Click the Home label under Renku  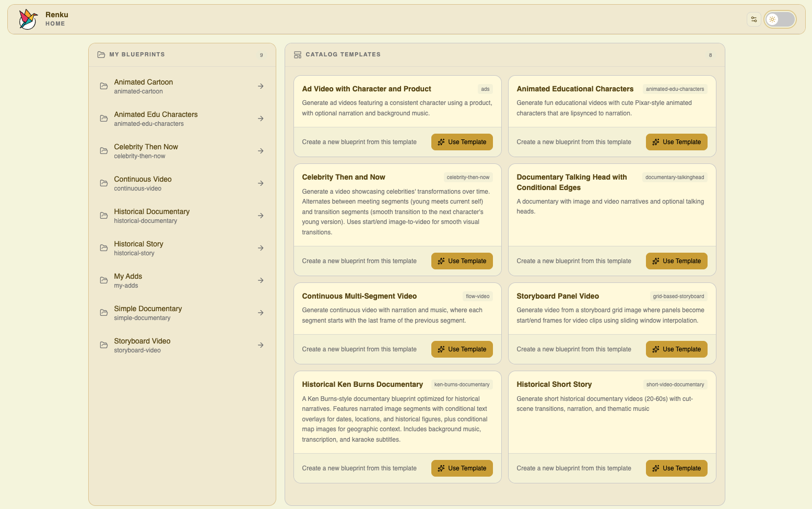(x=55, y=24)
